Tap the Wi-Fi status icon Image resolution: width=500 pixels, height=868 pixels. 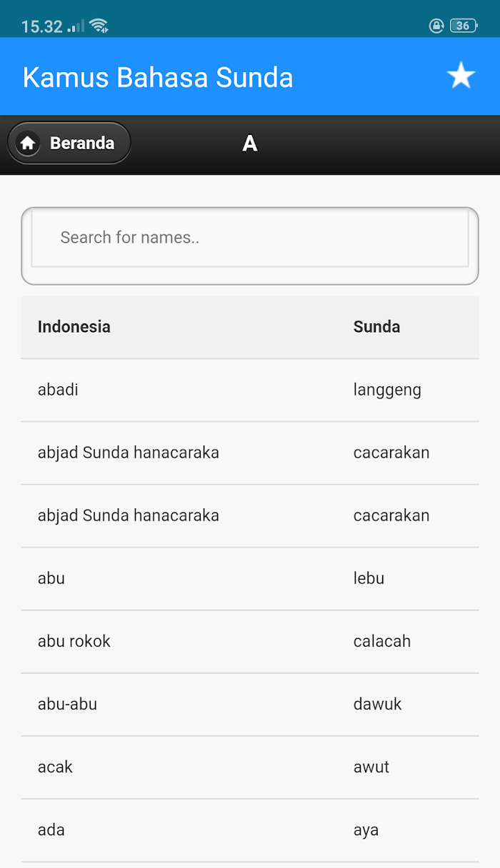[99, 26]
